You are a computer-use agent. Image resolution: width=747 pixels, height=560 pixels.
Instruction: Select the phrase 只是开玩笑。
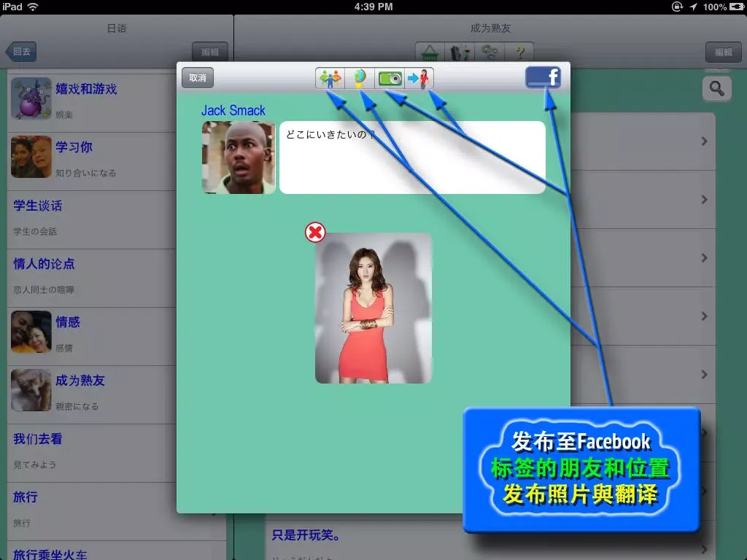click(306, 535)
